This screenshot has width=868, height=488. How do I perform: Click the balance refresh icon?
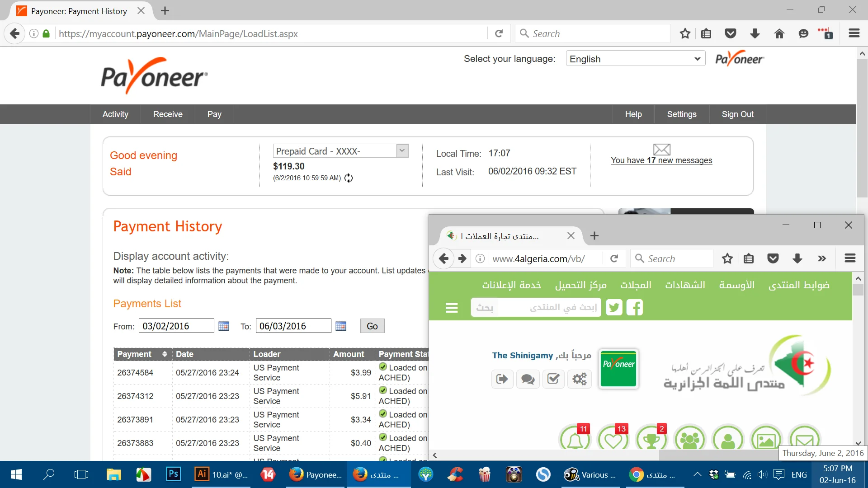coord(349,178)
